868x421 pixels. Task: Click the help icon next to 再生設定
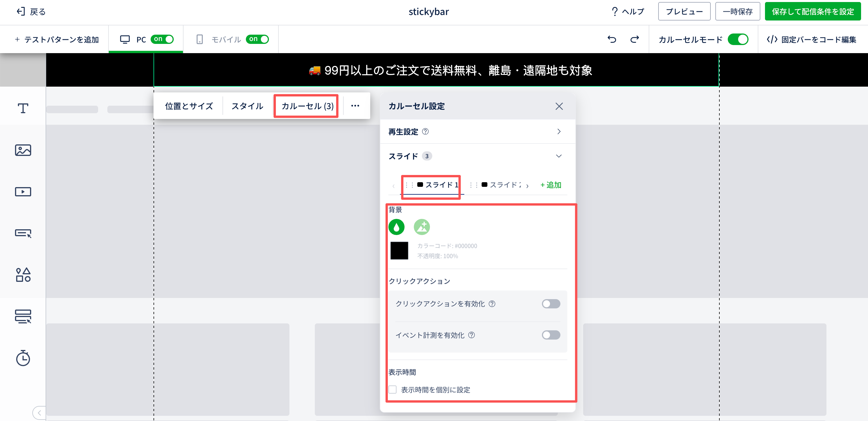point(425,131)
